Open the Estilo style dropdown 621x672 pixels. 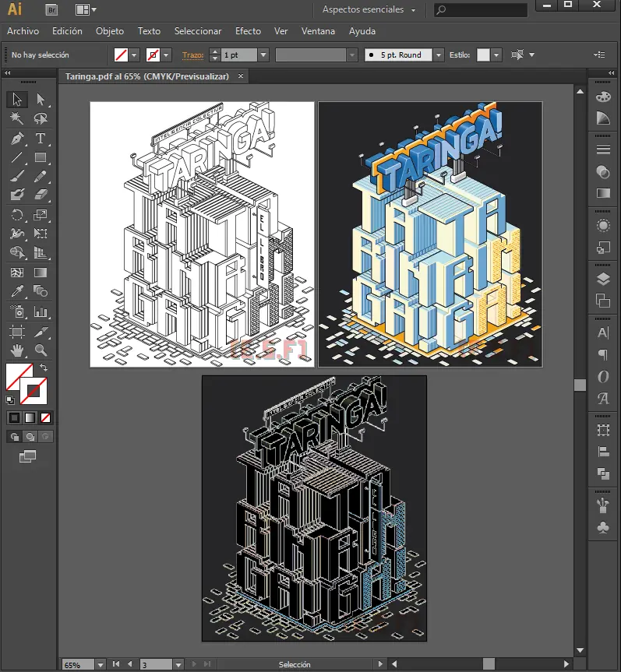point(496,55)
